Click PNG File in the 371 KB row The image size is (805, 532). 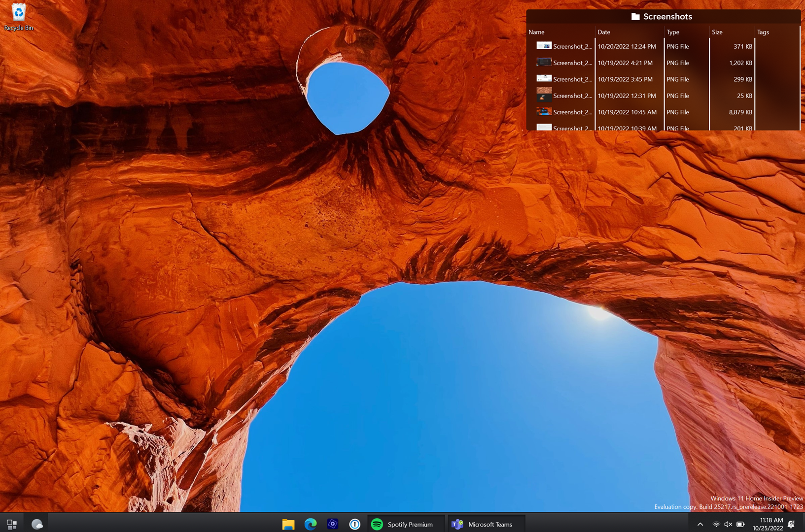point(678,46)
